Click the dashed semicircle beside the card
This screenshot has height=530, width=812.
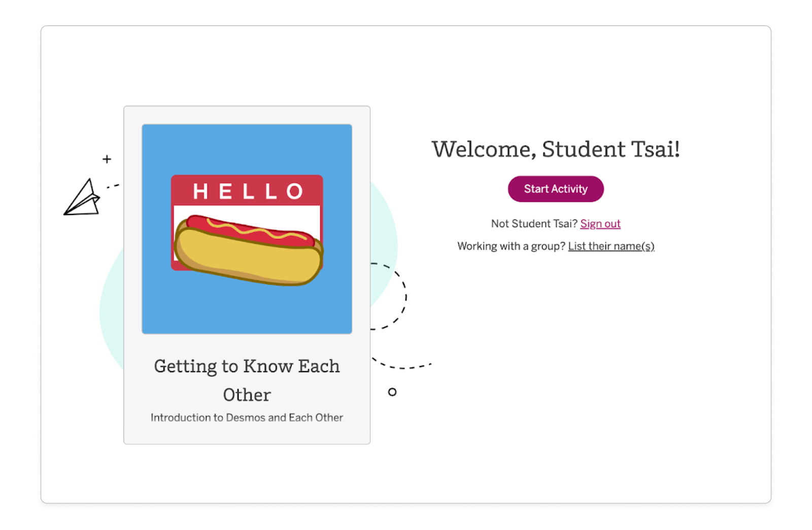tap(400, 297)
